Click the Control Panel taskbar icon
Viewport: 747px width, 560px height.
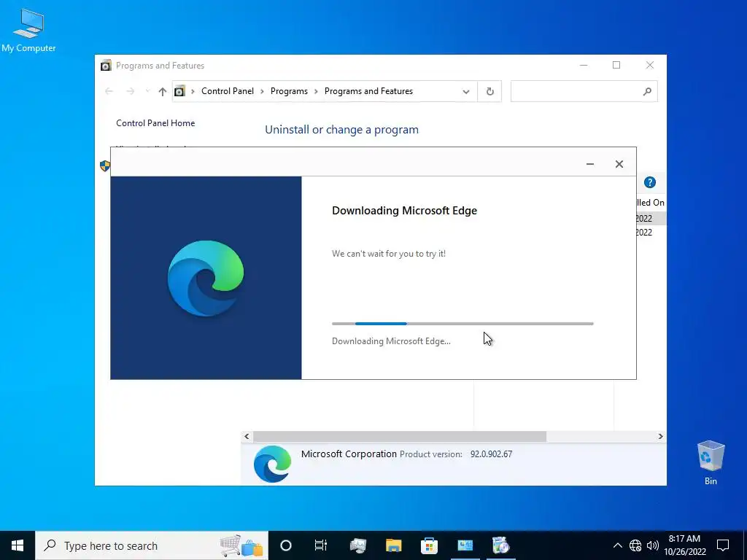[x=465, y=545]
